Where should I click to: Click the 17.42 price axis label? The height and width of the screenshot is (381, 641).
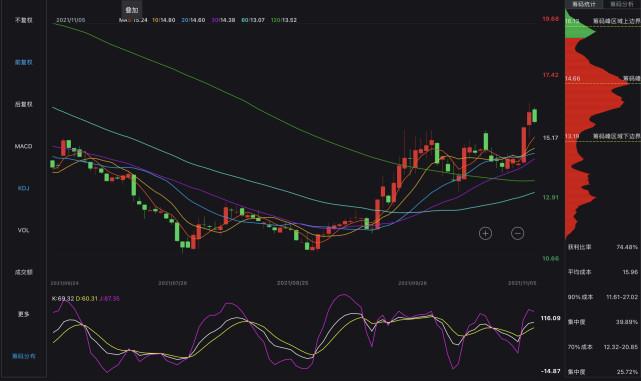[x=550, y=75]
